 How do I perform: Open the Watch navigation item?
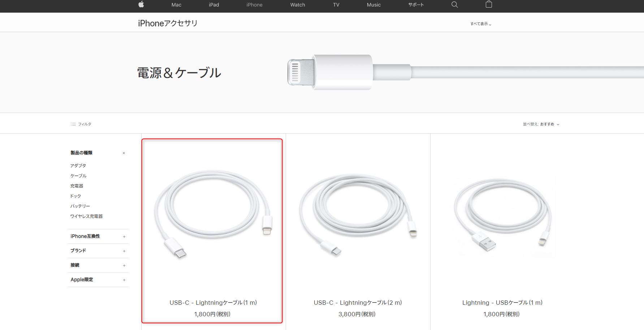298,5
